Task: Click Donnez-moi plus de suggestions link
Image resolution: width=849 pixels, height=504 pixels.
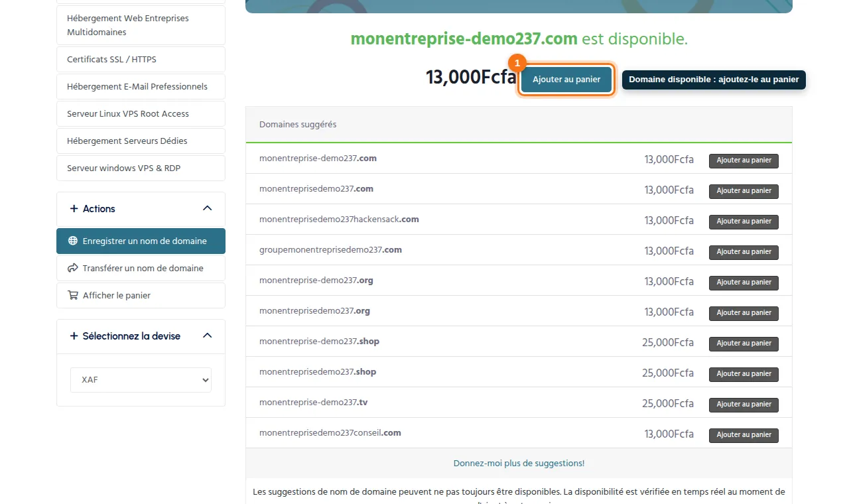Action: [x=519, y=464]
